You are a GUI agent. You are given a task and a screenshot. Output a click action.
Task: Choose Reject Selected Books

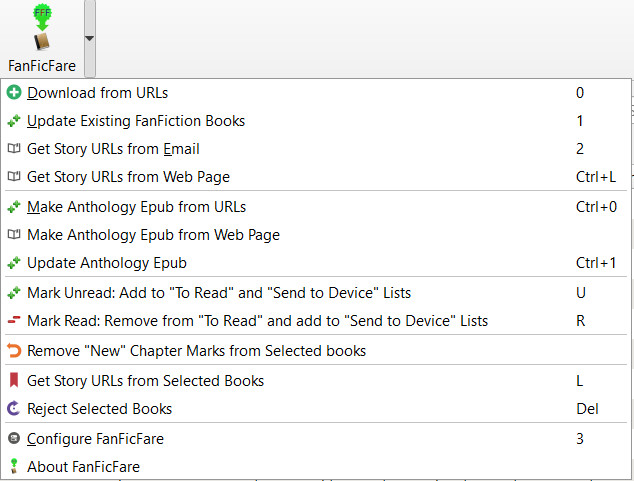click(99, 409)
